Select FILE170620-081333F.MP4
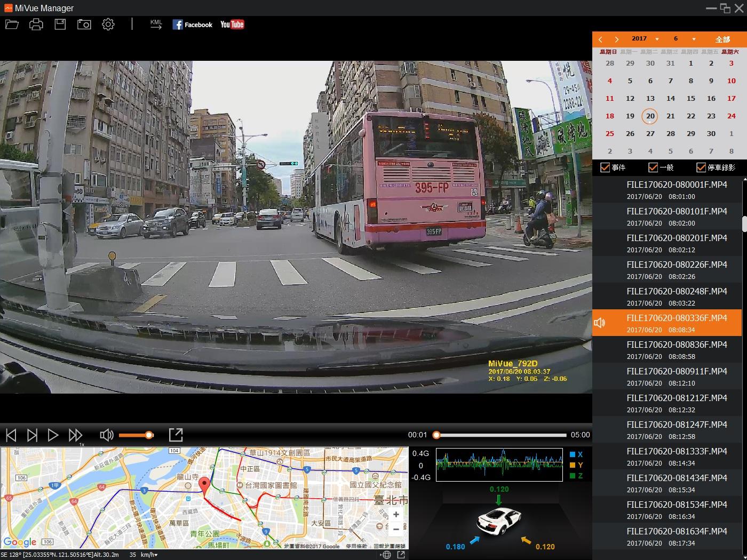 (667, 457)
